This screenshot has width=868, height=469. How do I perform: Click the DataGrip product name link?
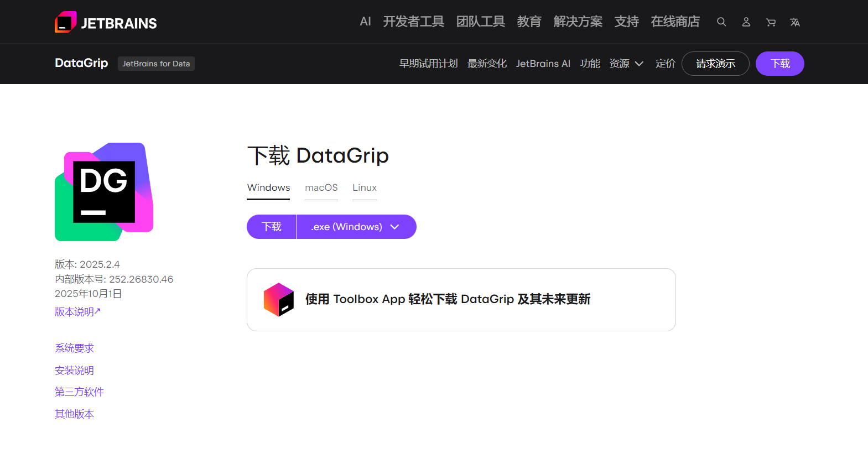pyautogui.click(x=81, y=63)
